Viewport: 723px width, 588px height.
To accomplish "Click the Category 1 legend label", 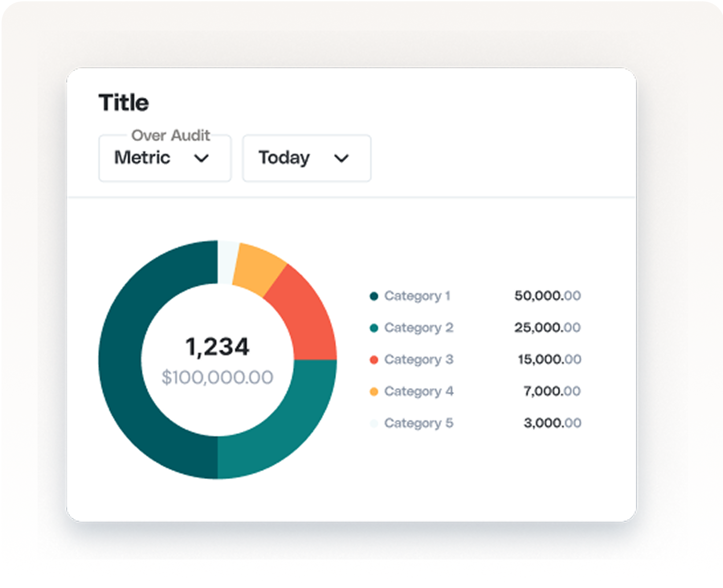I will pyautogui.click(x=417, y=296).
